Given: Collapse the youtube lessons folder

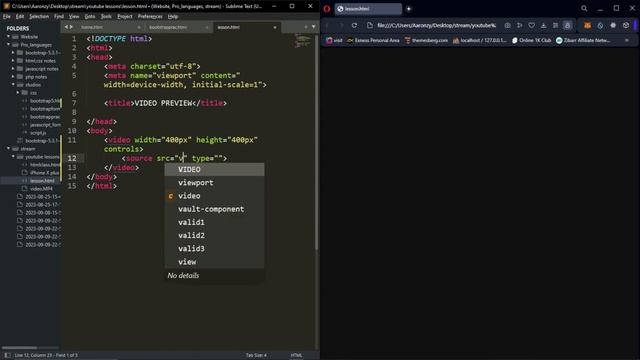Looking at the screenshot, I should point(13,157).
